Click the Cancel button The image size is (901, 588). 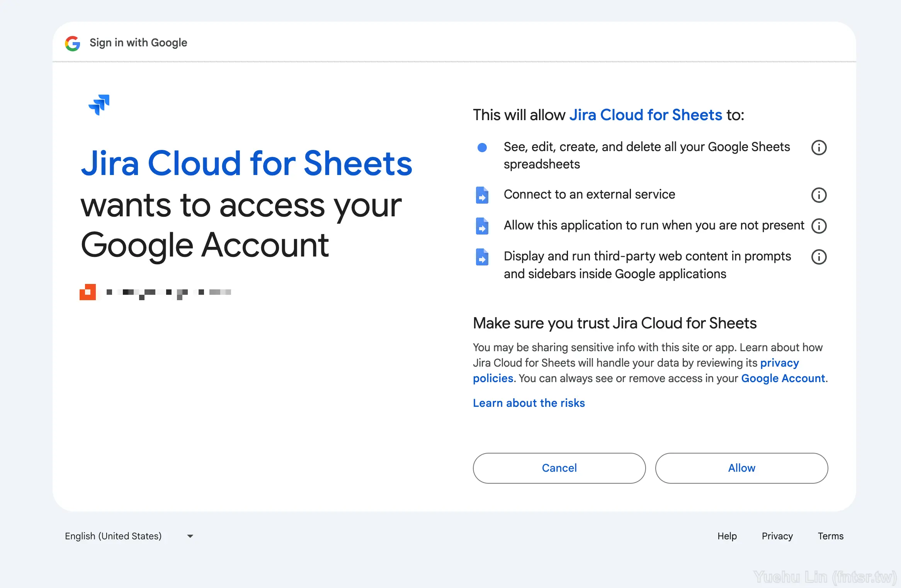point(559,468)
